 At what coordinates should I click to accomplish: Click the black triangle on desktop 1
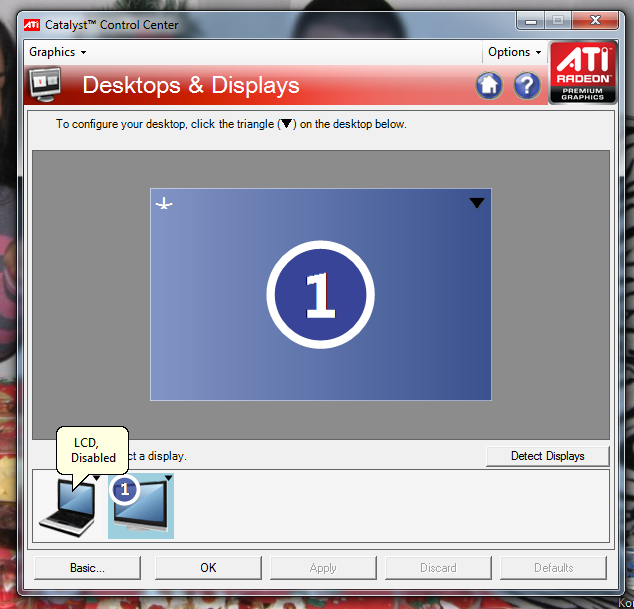[x=477, y=203]
